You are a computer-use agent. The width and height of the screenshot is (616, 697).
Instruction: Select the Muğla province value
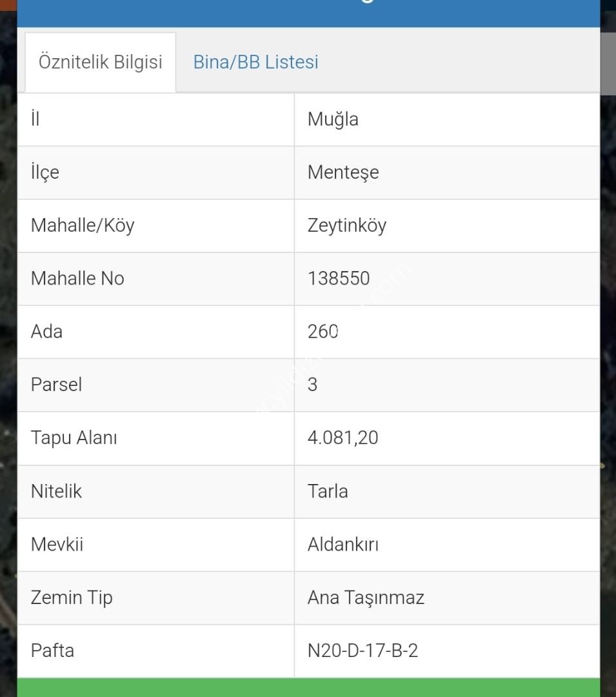[x=333, y=119]
